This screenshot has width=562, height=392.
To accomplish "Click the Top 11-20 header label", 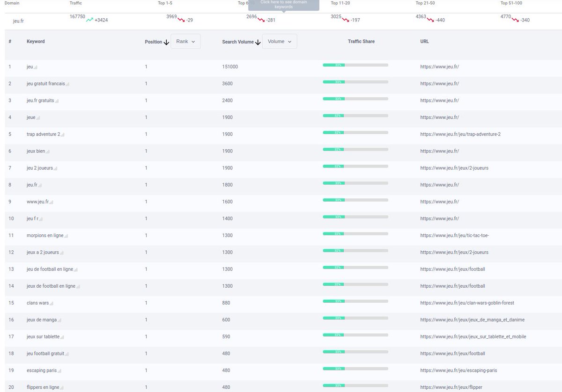I will tap(340, 3).
